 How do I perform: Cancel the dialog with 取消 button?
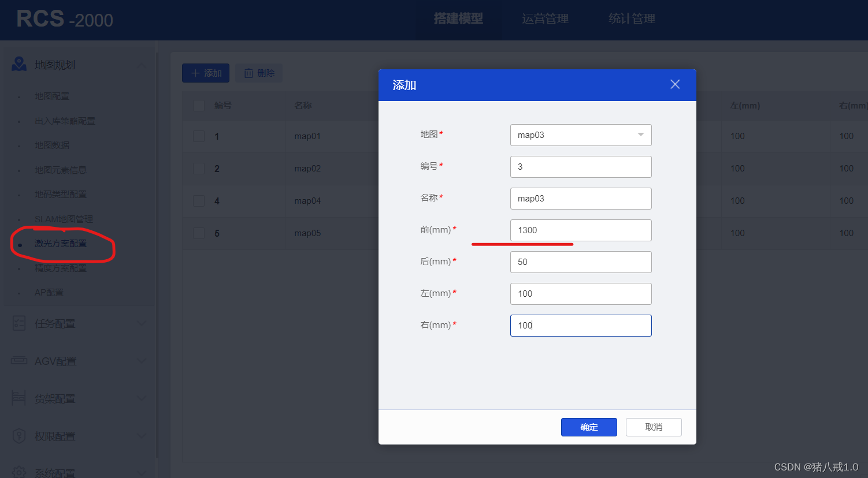[654, 427]
